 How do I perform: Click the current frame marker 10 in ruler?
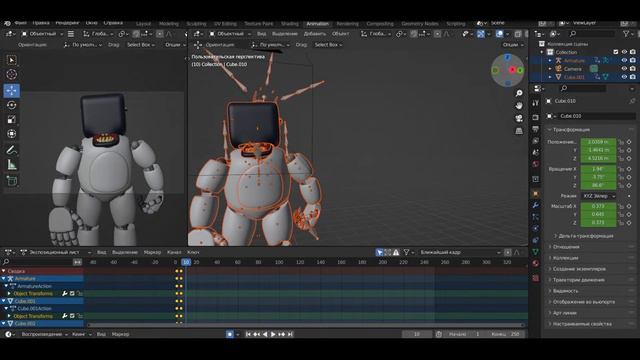pos(186,262)
